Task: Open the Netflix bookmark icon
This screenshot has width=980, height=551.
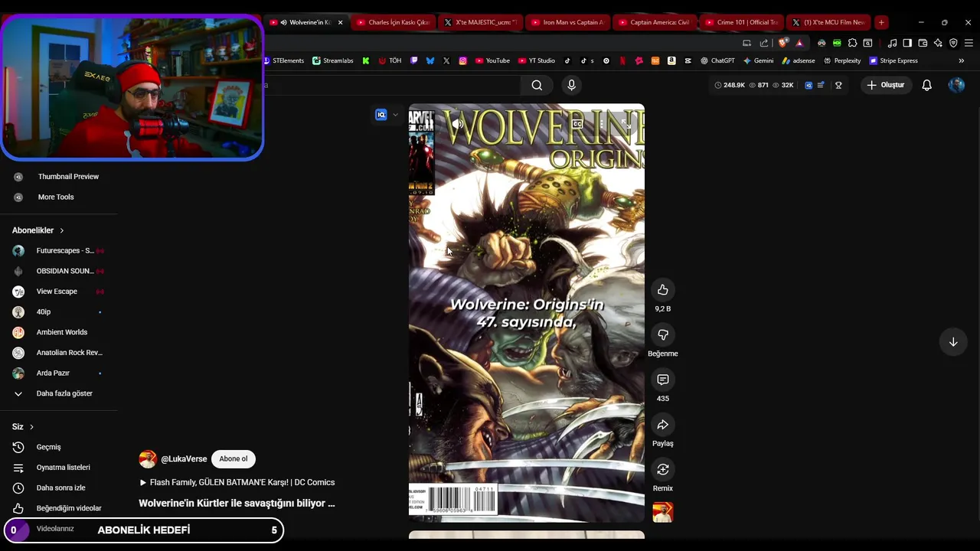Action: click(x=622, y=60)
